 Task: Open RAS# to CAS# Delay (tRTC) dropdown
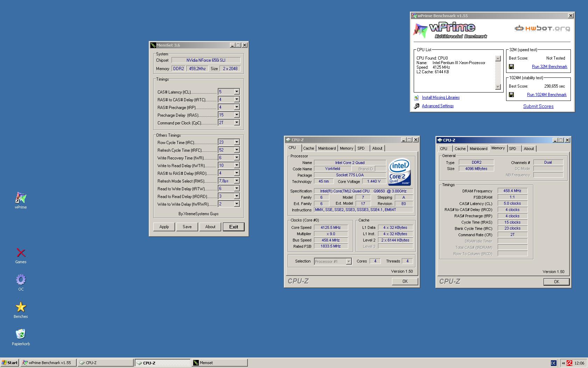point(237,100)
